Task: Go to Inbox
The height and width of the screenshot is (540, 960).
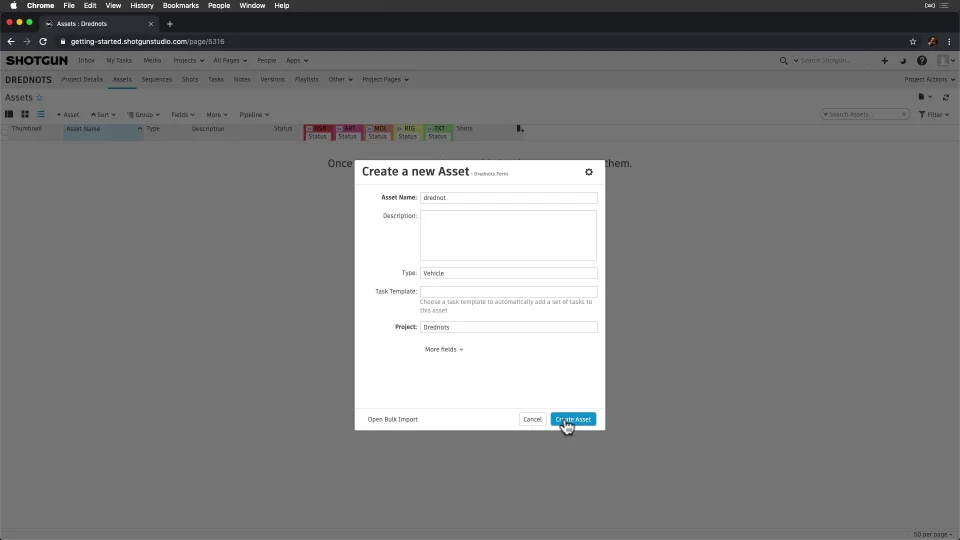Action: click(x=86, y=61)
